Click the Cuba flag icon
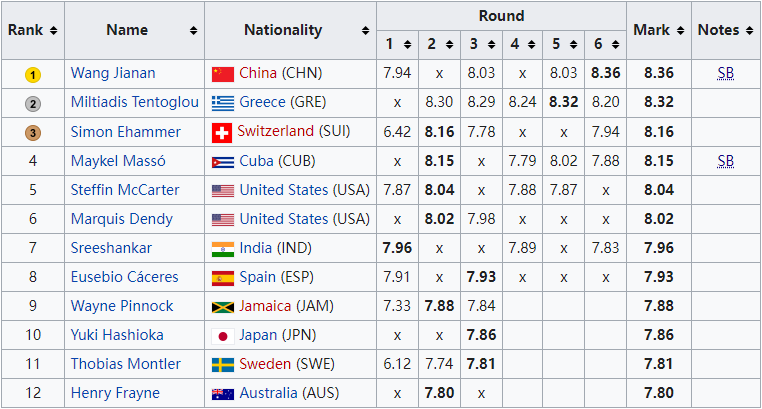The height and width of the screenshot is (409, 762). (x=223, y=162)
